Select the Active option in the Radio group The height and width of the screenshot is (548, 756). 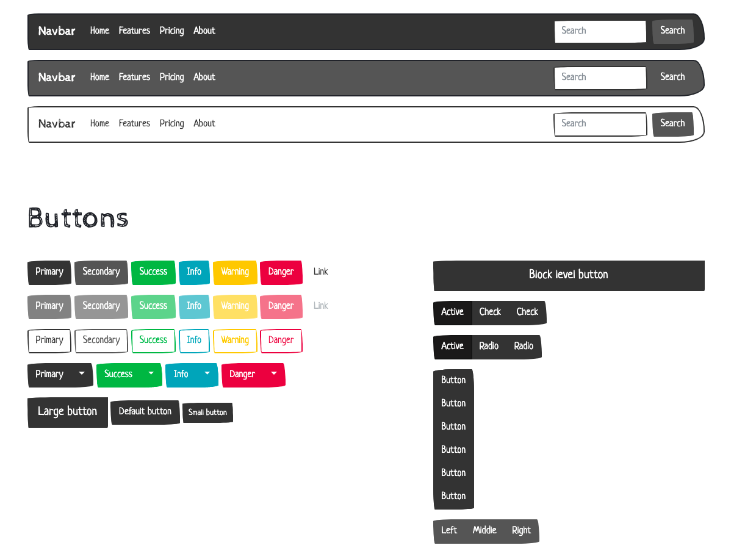pos(453,347)
